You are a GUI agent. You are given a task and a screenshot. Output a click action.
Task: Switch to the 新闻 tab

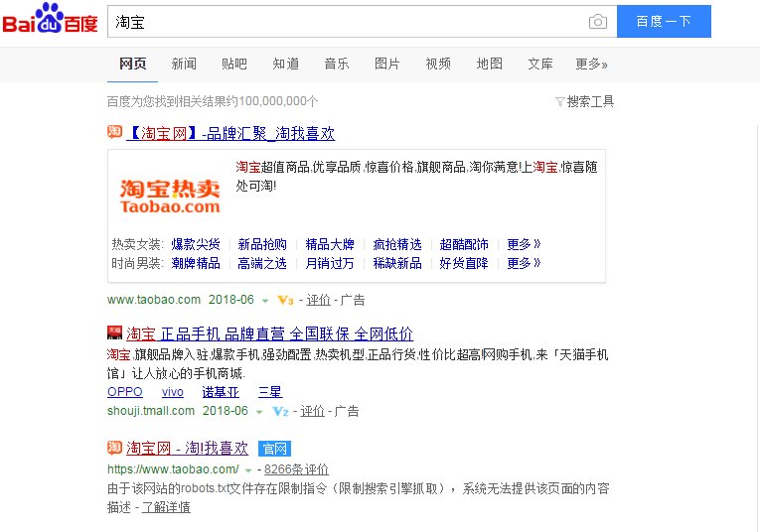pyautogui.click(x=184, y=64)
